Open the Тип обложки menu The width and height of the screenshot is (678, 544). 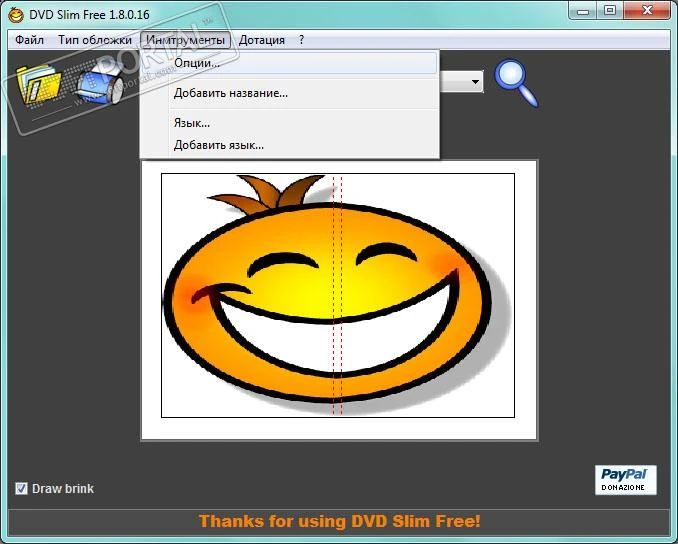pyautogui.click(x=95, y=40)
